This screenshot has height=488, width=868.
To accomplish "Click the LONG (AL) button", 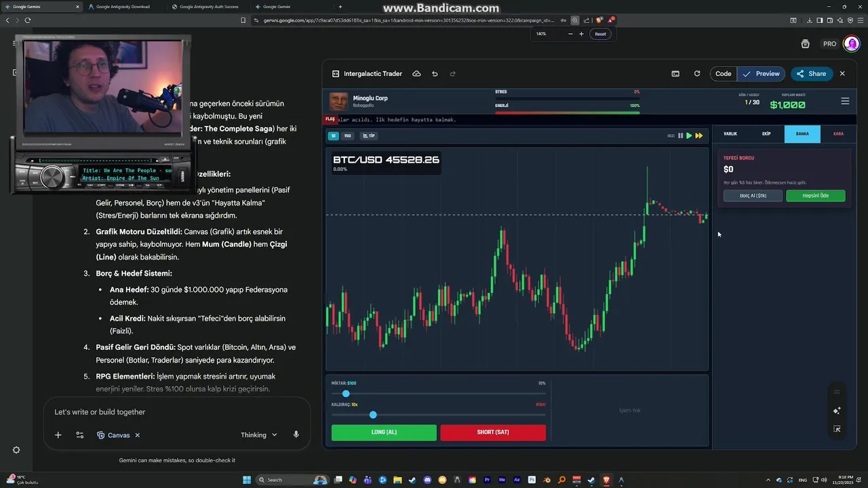I will click(384, 432).
